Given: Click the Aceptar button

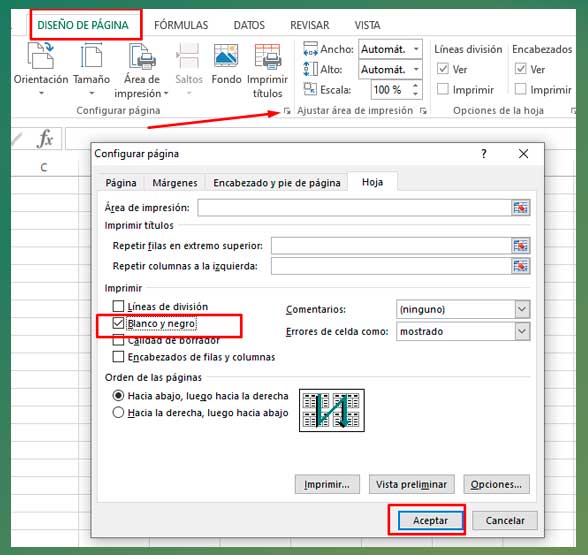Looking at the screenshot, I should [430, 520].
